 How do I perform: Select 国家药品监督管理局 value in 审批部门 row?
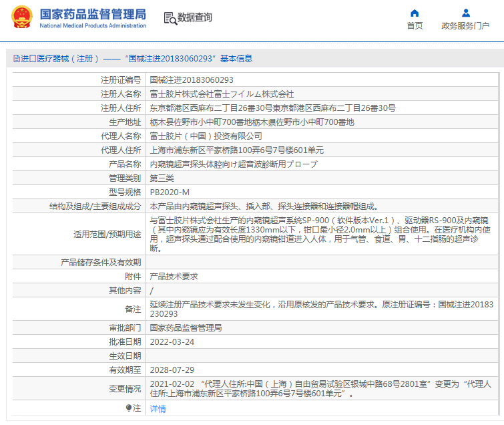[186, 328]
